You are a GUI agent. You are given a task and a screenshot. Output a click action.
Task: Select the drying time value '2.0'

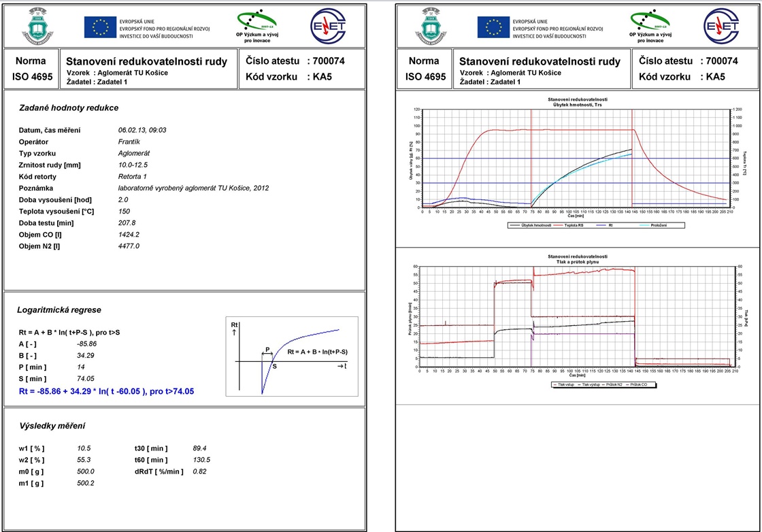coord(123,200)
